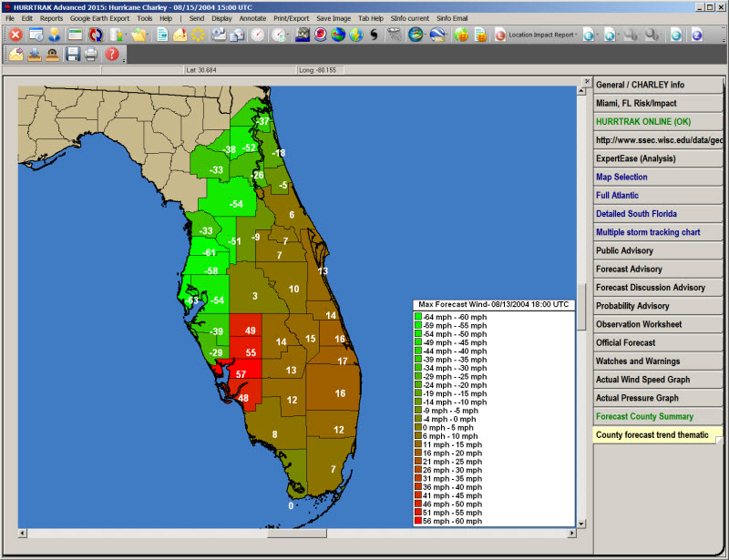Click the yellow sunburst toolbar icon
This screenshot has width=729, height=560.
(x=198, y=35)
